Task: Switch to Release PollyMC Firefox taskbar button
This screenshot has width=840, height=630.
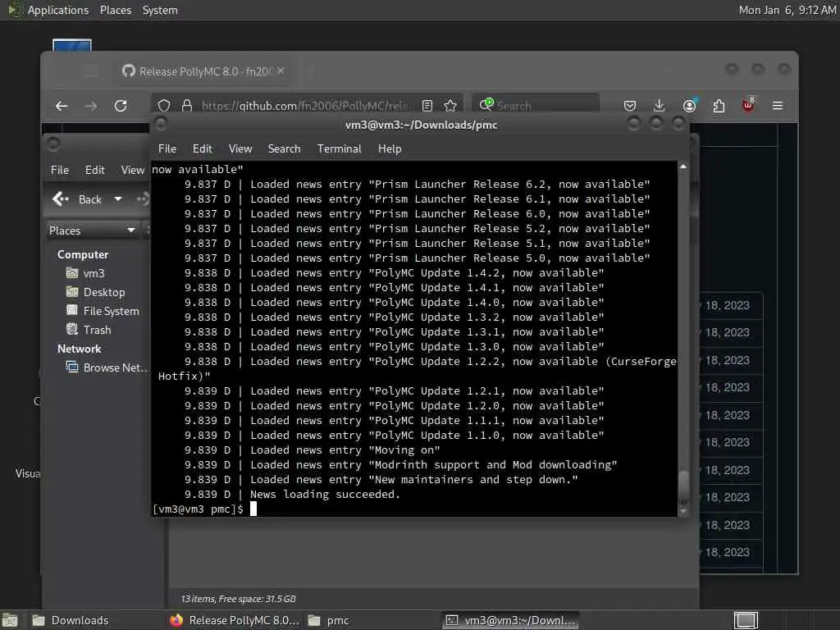Action: (x=235, y=620)
